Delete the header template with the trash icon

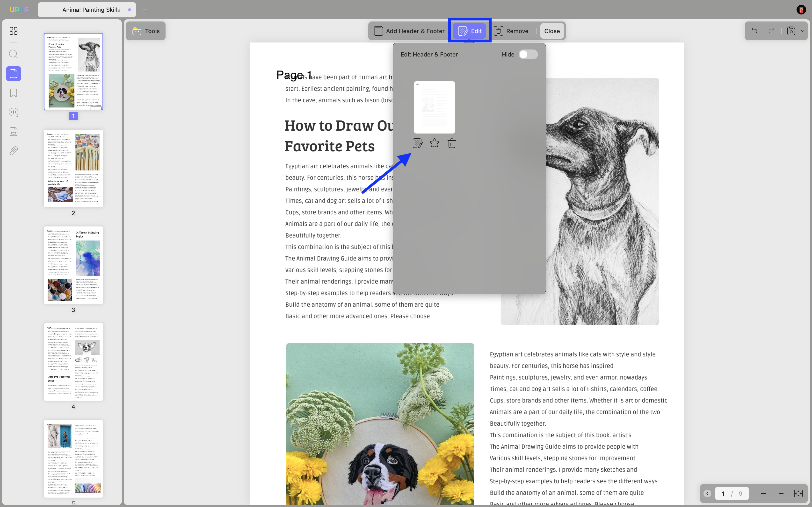click(452, 143)
